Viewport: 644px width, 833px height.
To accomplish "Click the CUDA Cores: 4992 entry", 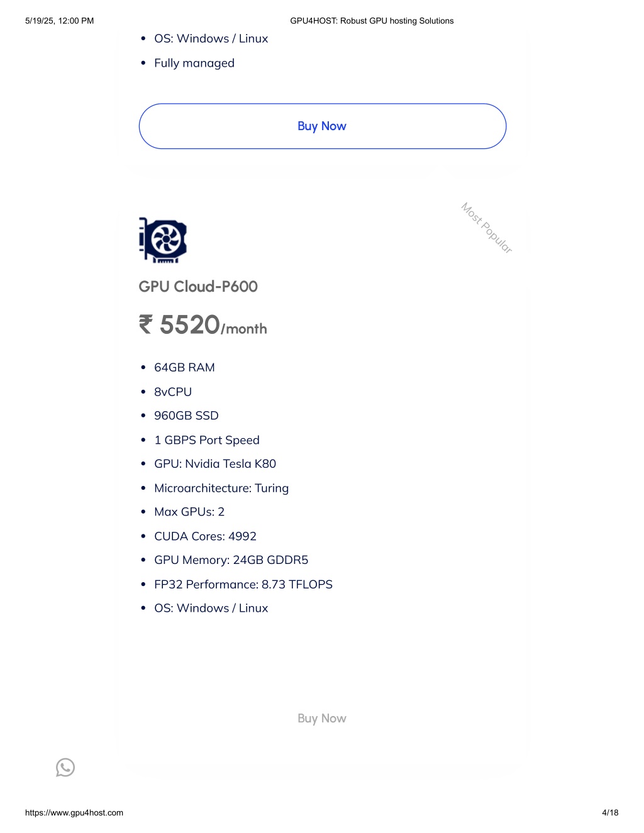I will tap(205, 536).
